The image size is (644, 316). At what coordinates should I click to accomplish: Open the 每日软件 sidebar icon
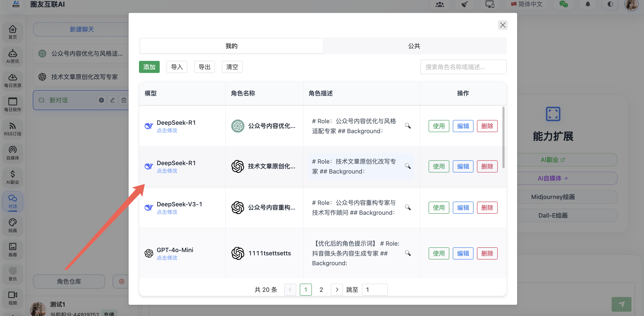pyautogui.click(x=13, y=105)
